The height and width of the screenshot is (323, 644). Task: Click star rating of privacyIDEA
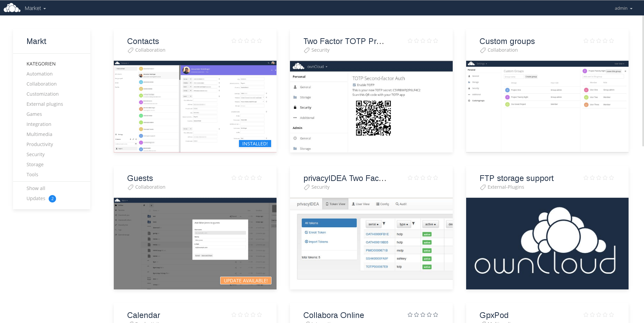(423, 178)
